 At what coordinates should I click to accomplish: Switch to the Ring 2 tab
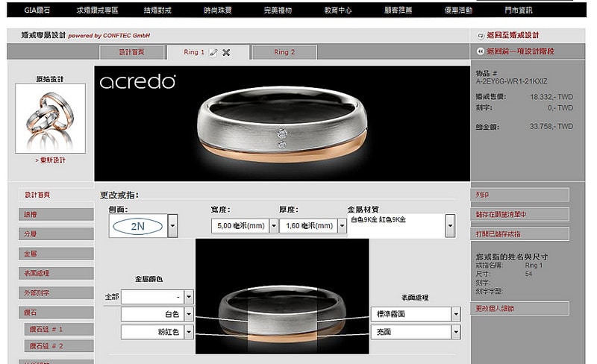(284, 52)
